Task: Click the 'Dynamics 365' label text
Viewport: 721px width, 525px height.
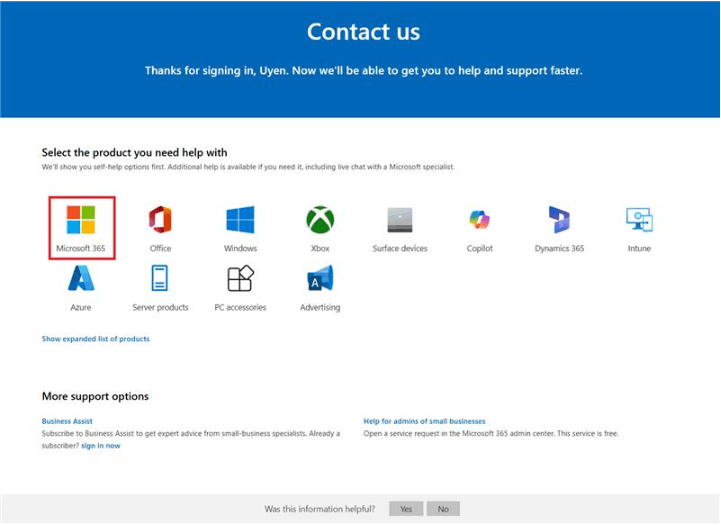Action: click(560, 248)
